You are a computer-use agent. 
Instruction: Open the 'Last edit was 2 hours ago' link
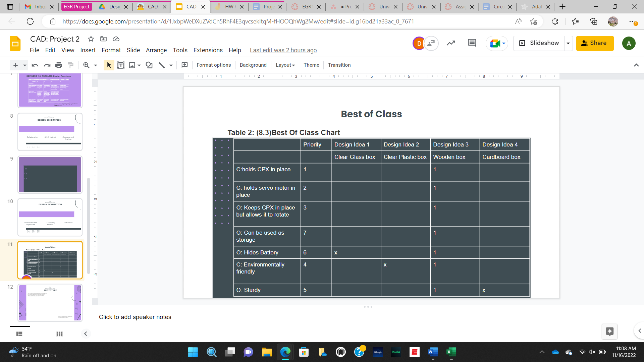pyautogui.click(x=283, y=50)
